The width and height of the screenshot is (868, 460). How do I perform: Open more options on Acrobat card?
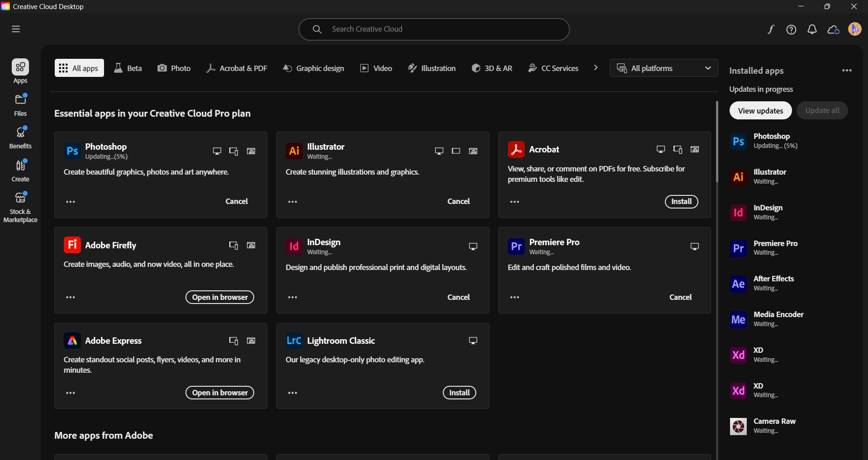pyautogui.click(x=515, y=202)
